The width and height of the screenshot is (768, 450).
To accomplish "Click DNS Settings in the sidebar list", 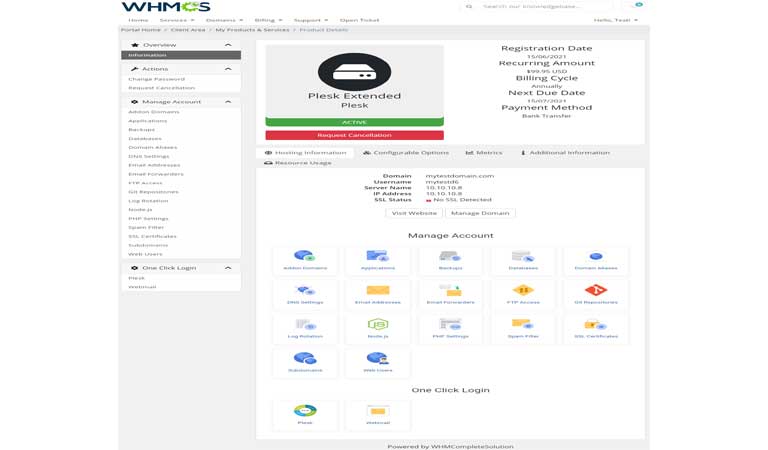I will coord(149,156).
